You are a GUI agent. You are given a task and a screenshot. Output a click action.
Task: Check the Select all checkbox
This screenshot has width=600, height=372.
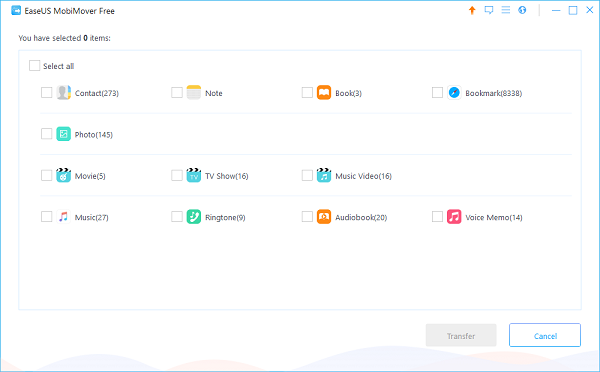(x=34, y=65)
